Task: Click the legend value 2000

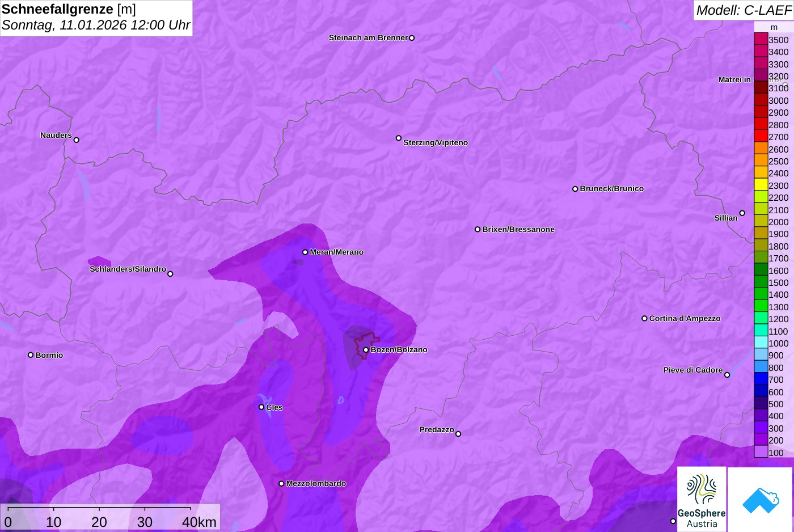Action: pos(778,222)
